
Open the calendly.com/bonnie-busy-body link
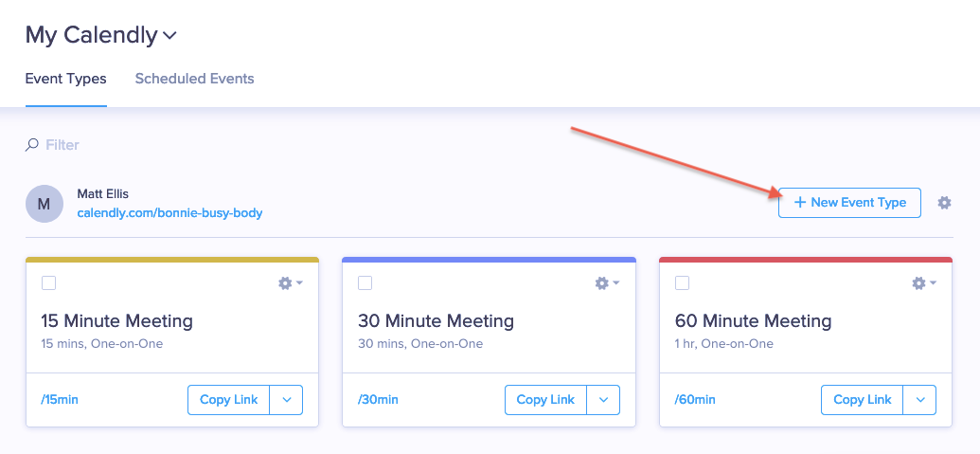click(x=170, y=213)
